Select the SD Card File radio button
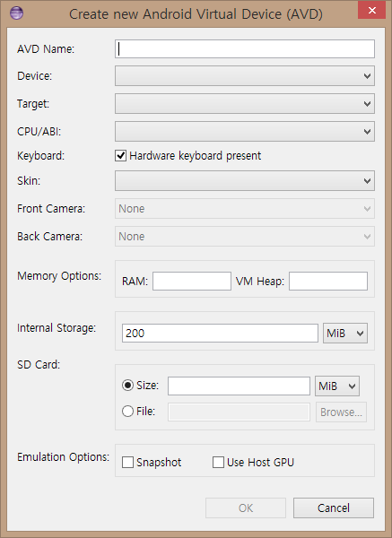 pos(127,411)
